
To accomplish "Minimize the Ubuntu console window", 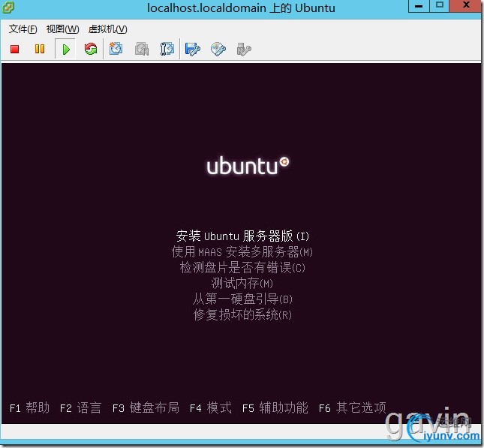I will point(419,6).
